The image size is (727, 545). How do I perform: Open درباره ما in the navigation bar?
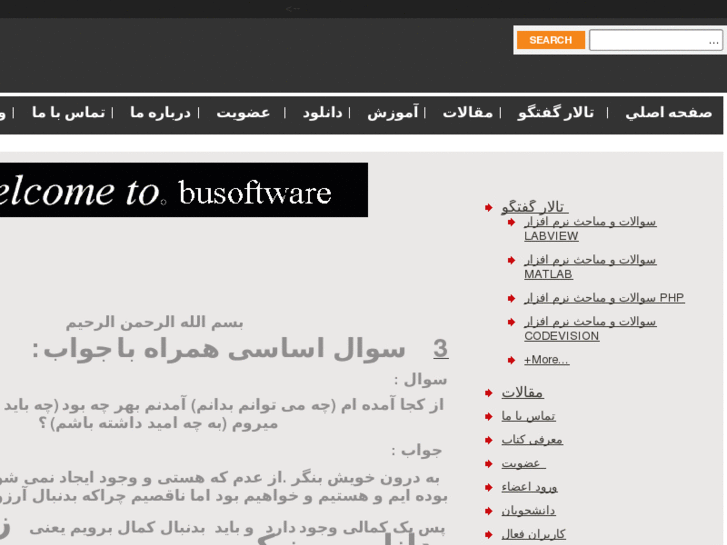(x=160, y=113)
